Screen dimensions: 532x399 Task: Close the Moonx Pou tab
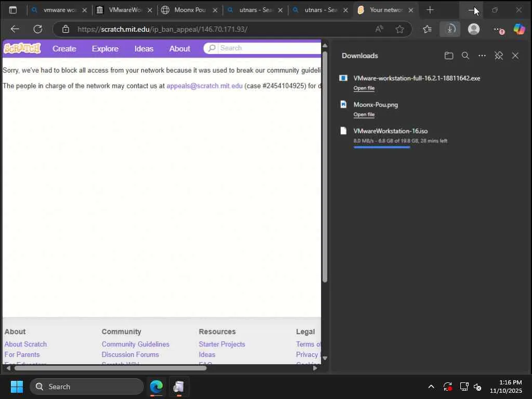tap(215, 10)
